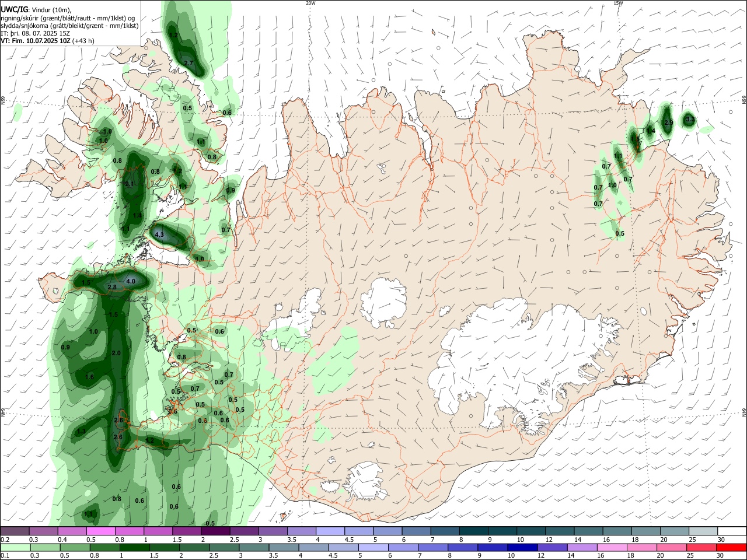
Task: Click the 2.1 rainfall label in Westfjords
Action: click(130, 184)
